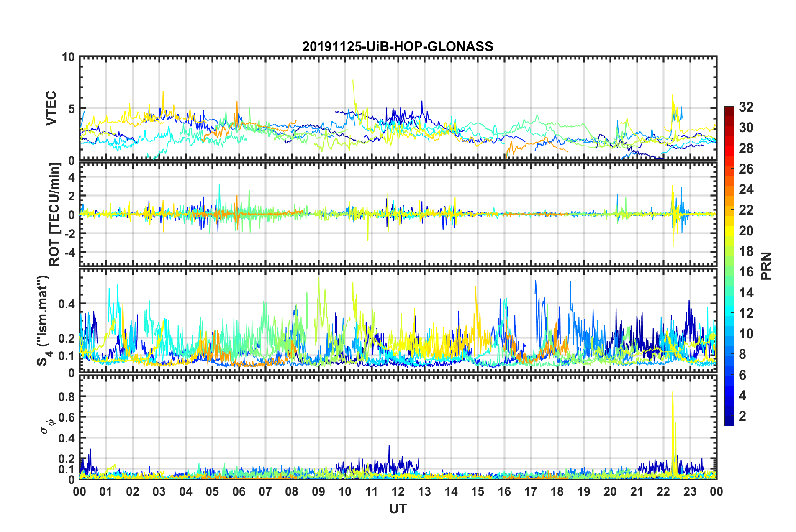
Task: Click S4 axis tick value 0.4
Action: 67,304
